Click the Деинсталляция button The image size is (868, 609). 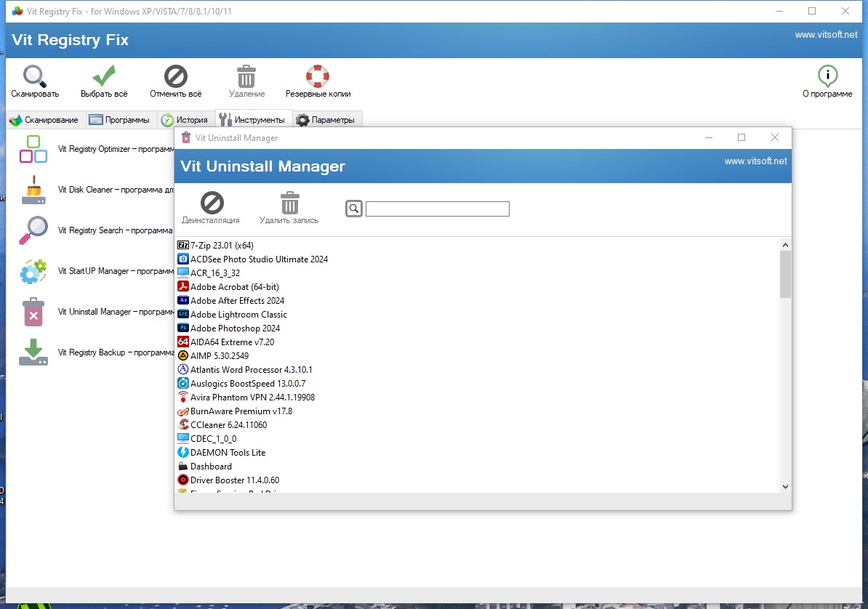212,203
